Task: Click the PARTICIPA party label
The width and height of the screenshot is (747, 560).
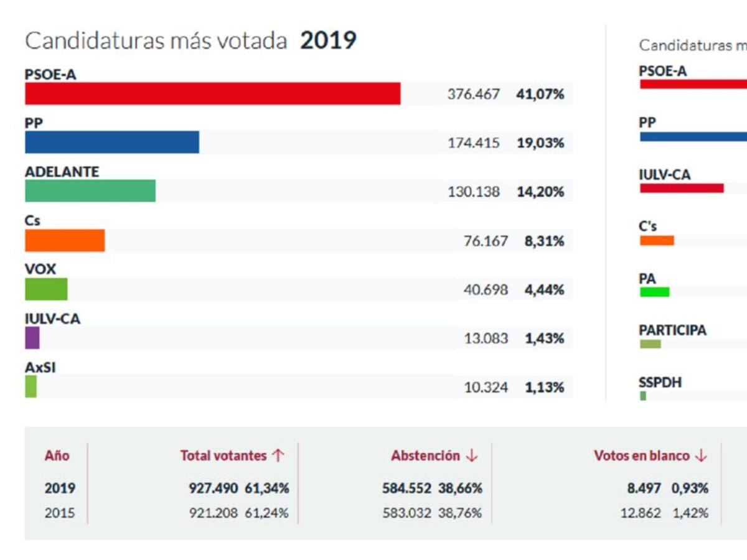Action: click(x=672, y=330)
